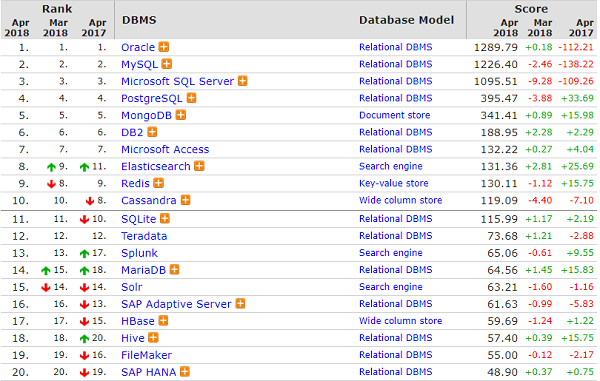Open Wide column store link for HBase

(x=401, y=321)
